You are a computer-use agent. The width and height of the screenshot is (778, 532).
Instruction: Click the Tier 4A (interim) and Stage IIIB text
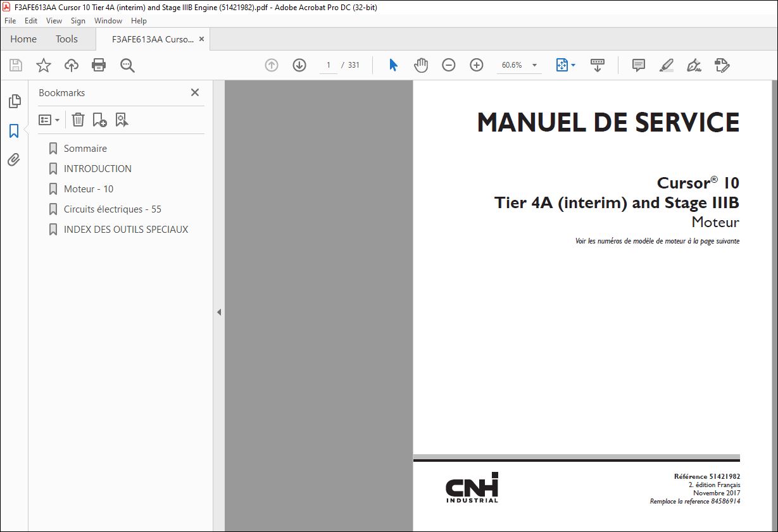coord(617,203)
